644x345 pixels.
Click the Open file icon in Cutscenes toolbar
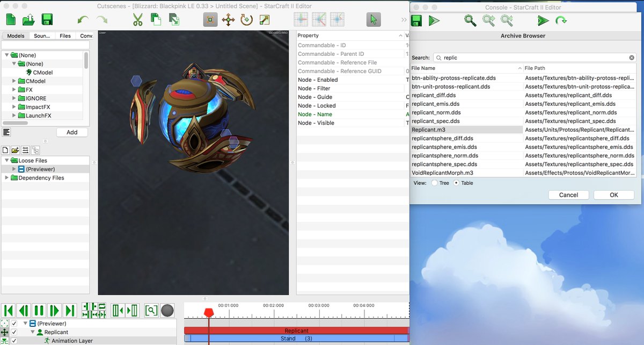coord(29,20)
